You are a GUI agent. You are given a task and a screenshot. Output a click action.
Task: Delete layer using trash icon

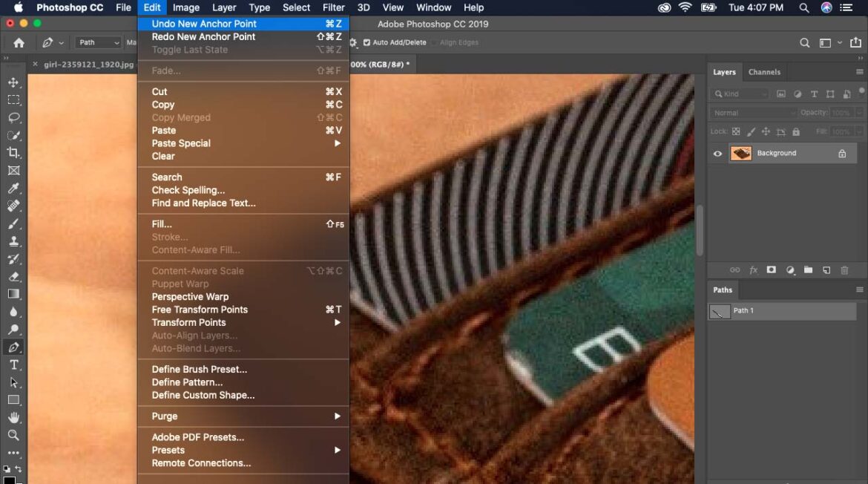point(844,270)
